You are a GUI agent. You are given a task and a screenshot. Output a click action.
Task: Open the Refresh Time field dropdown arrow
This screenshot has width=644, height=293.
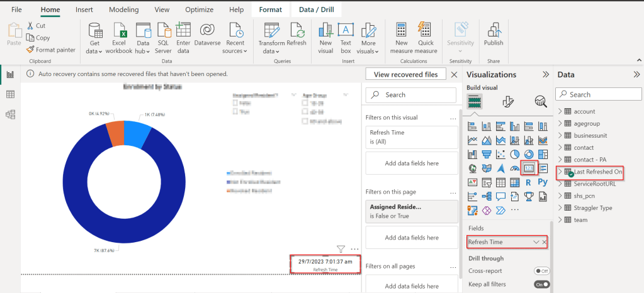pyautogui.click(x=536, y=242)
